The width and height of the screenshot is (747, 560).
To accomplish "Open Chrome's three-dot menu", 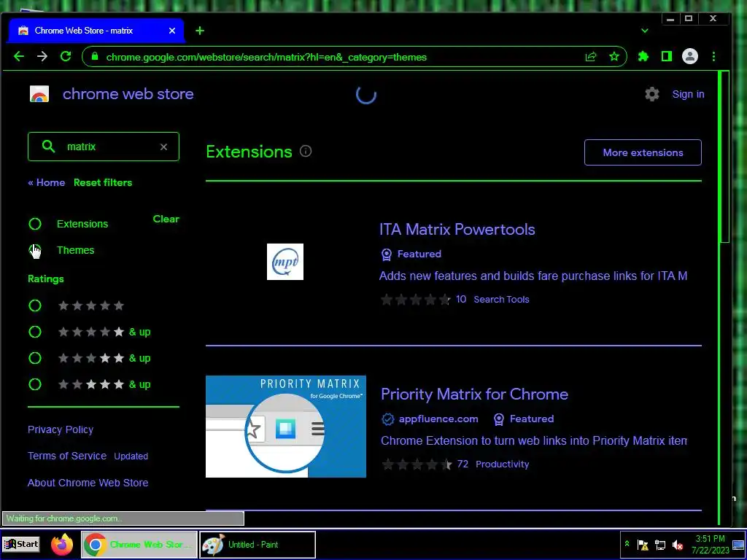I will click(x=713, y=57).
